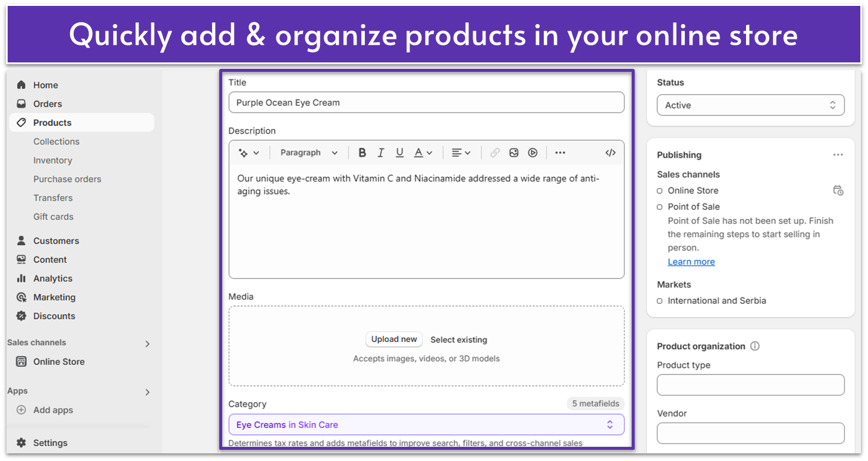
Task: Toggle Point of Sale channel indicator
Action: coord(660,207)
